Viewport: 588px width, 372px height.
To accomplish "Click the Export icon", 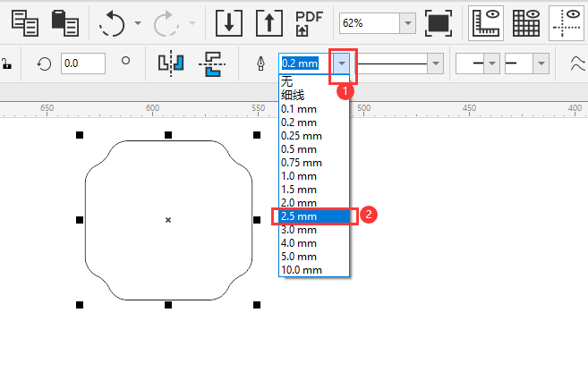I will [268, 23].
